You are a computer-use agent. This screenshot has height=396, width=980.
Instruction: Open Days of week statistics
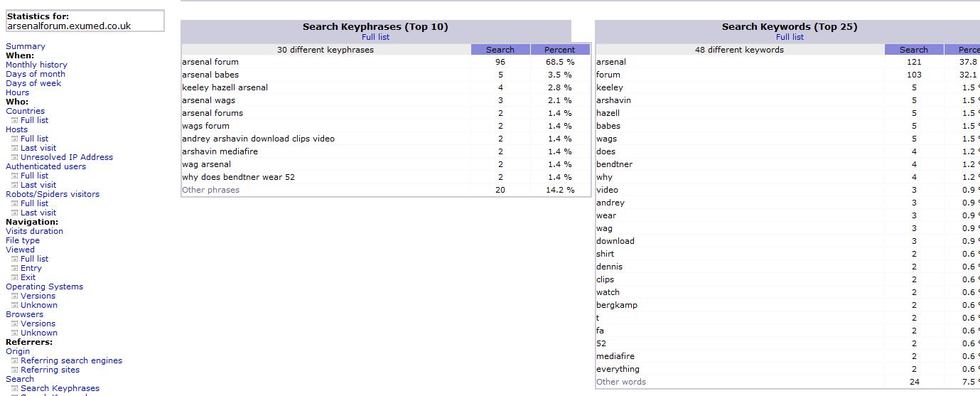point(33,83)
